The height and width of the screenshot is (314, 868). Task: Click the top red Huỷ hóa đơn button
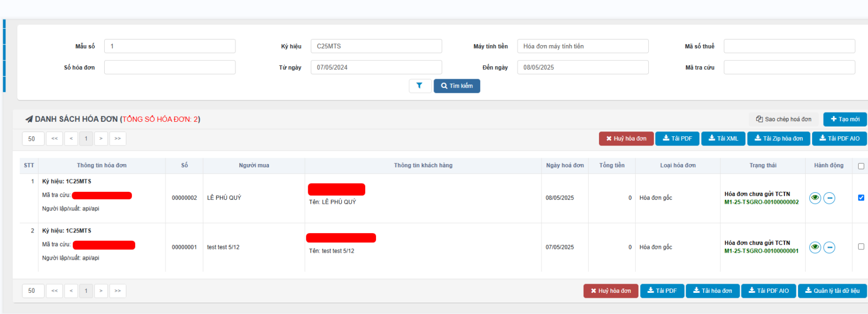tap(626, 139)
